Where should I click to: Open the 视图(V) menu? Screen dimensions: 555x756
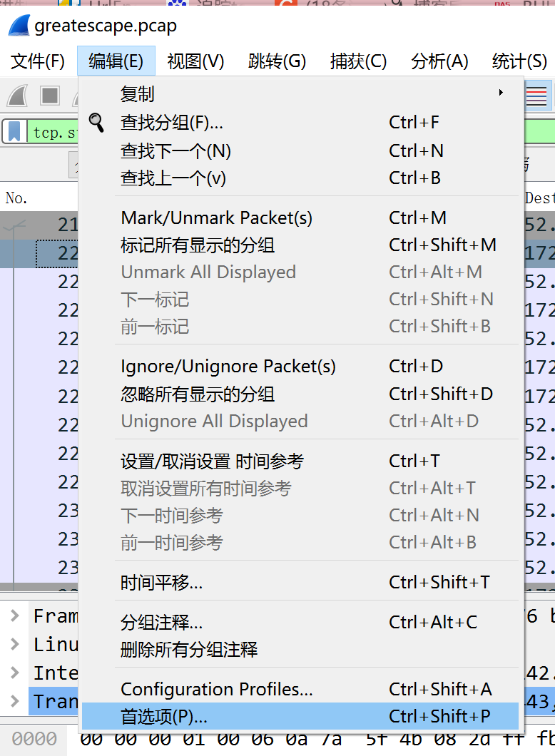click(x=195, y=61)
